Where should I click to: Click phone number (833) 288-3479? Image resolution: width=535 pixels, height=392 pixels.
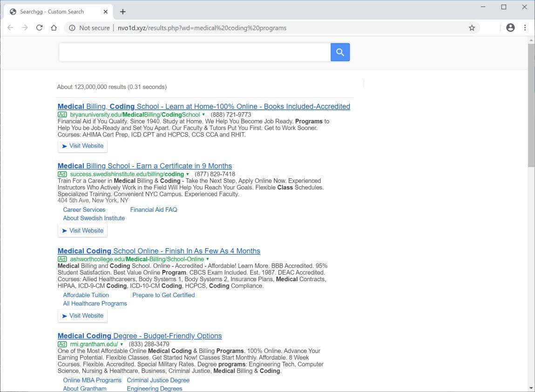point(149,344)
